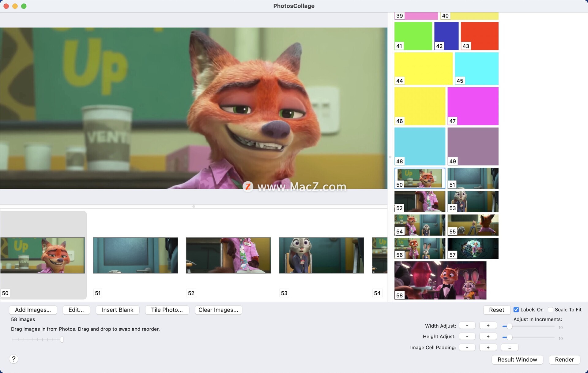The image size is (588, 373).
Task: Open the Edit... dialog
Action: coord(76,310)
